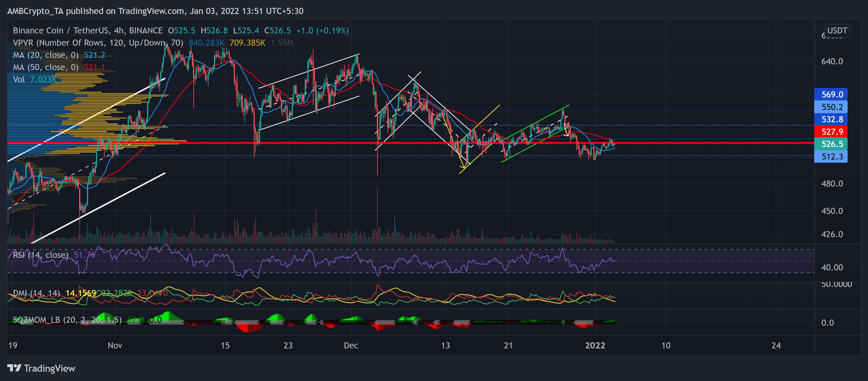Click the 450.0 price axis value
Viewport: 868px width, 381px height.
[832, 211]
